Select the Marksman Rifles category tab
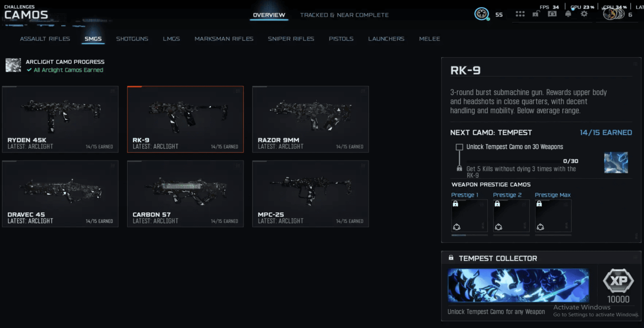Viewport: 644px width, 328px height. (x=224, y=39)
